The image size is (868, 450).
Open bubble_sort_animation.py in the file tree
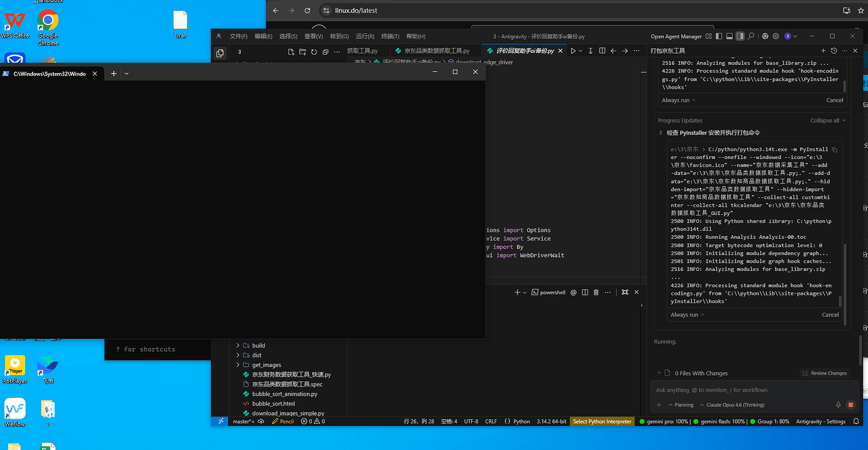tap(284, 394)
